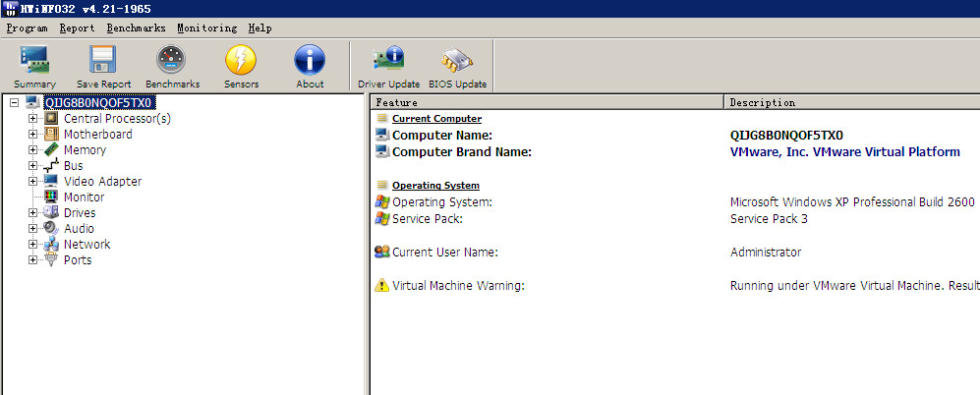
Task: Launch Benchmarks from the toolbar gauge icon
Action: 172,60
